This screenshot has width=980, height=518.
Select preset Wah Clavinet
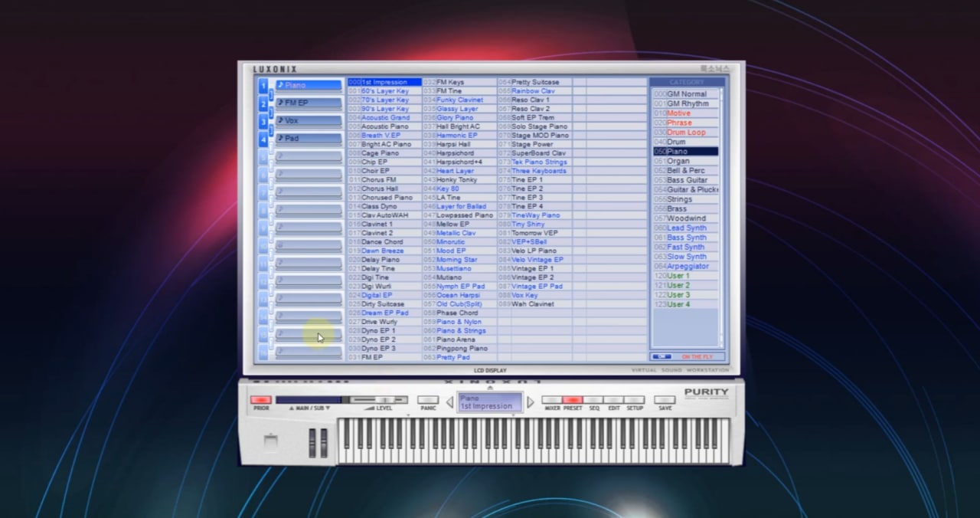click(534, 304)
